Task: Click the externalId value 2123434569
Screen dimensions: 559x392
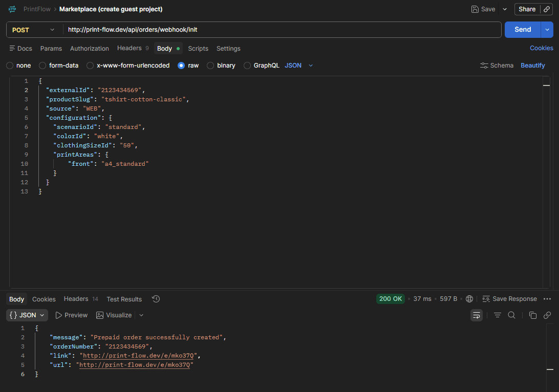Action: point(119,90)
